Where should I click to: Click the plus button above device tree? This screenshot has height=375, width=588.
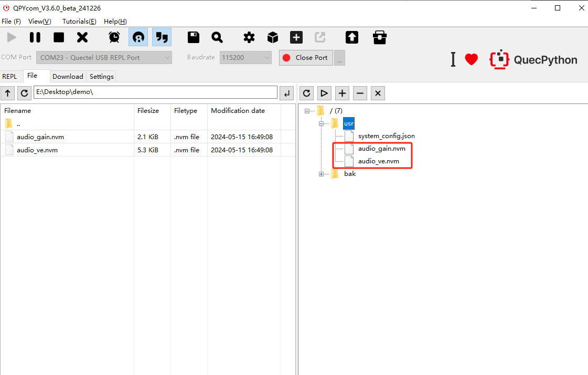tap(342, 93)
